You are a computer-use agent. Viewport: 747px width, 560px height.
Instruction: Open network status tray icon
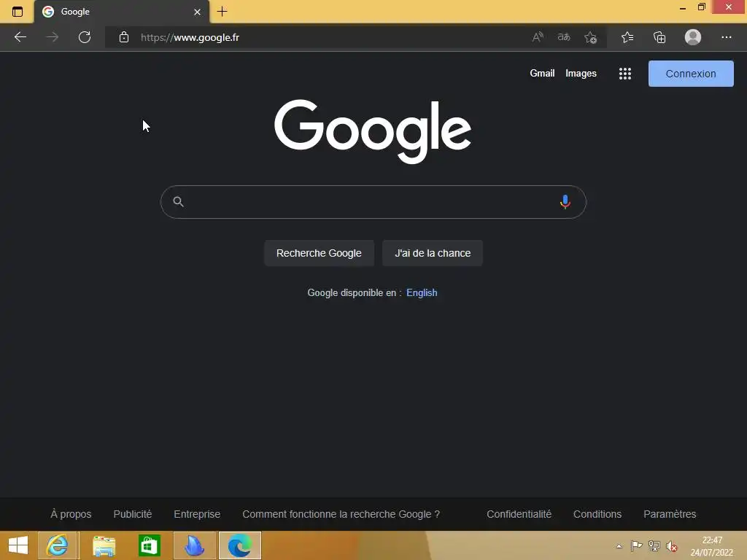click(x=654, y=546)
